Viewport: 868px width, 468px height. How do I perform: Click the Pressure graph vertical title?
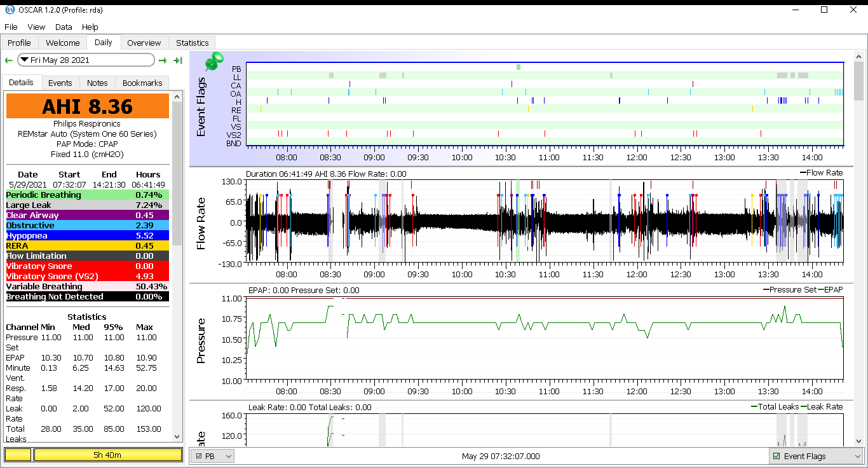point(201,340)
